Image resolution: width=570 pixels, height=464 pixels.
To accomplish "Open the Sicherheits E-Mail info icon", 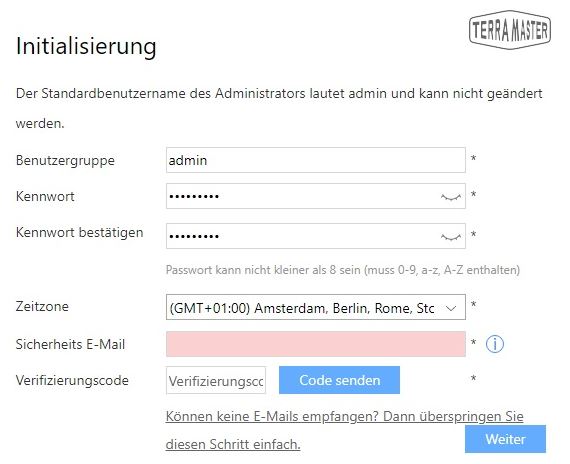I will pyautogui.click(x=495, y=344).
